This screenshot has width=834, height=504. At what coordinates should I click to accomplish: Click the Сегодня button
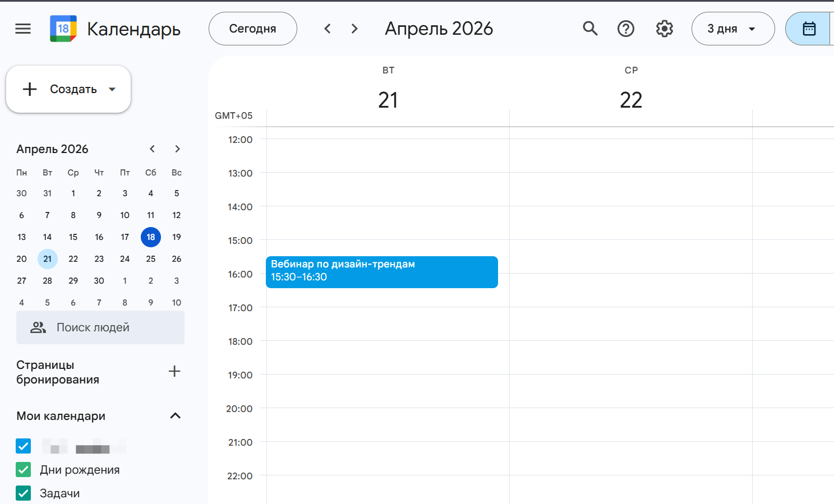253,29
